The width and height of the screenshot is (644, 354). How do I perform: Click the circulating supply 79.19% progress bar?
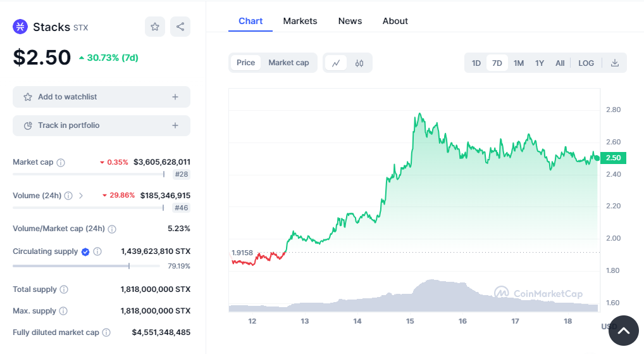coord(86,266)
